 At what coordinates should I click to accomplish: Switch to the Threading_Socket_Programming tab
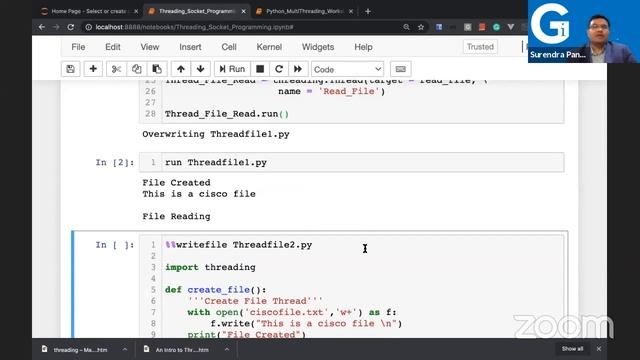click(x=196, y=11)
